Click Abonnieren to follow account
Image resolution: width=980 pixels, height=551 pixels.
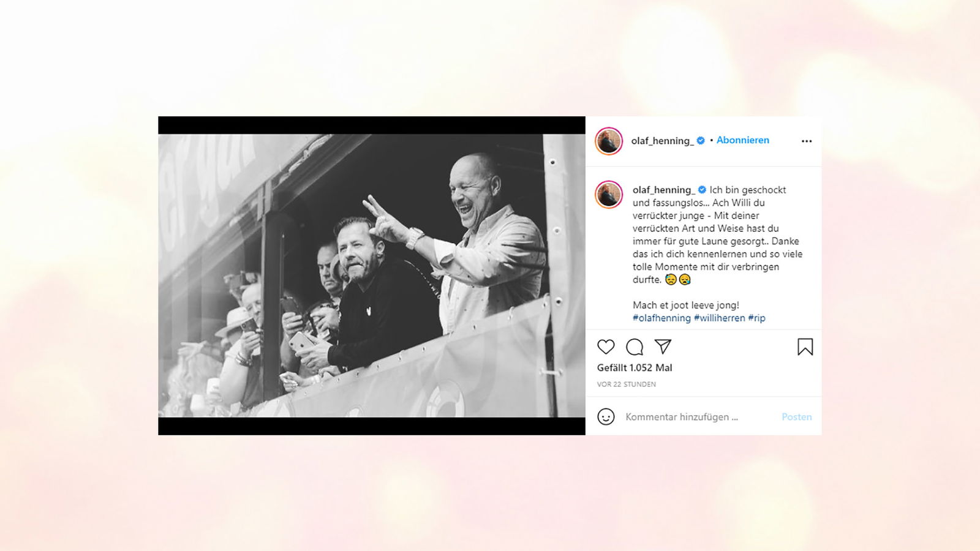pos(742,140)
